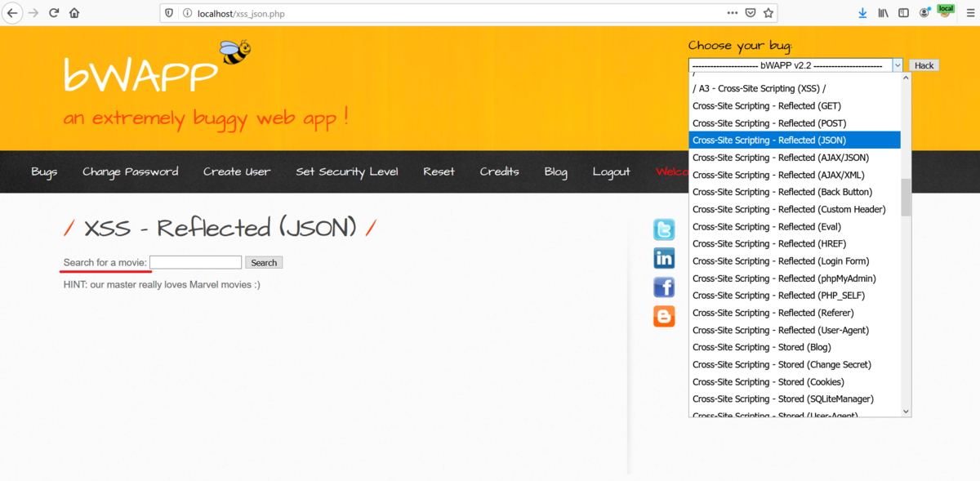Click the bug list scroll-down arrow
Image resolution: width=980 pixels, height=481 pixels.
point(906,412)
